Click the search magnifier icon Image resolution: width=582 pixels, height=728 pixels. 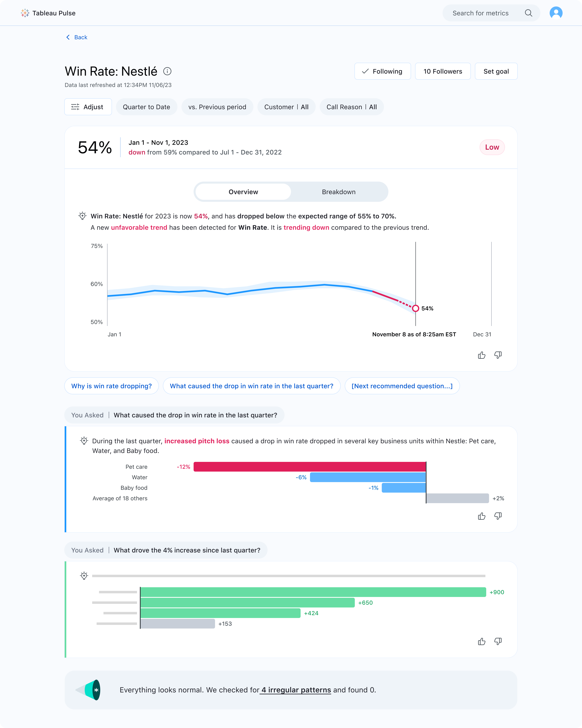tap(528, 13)
